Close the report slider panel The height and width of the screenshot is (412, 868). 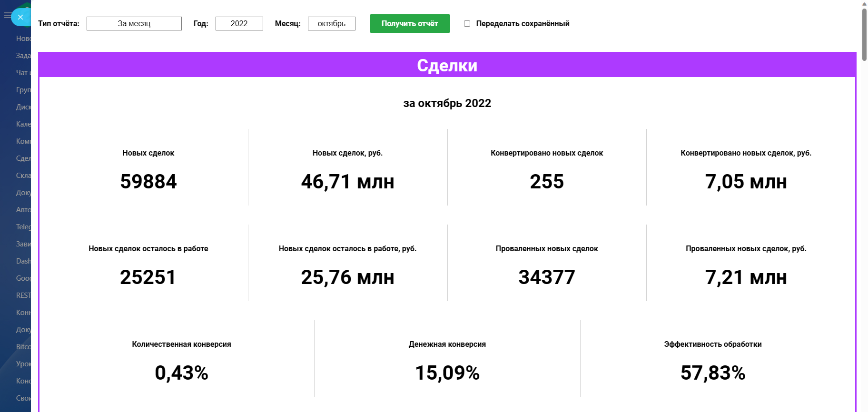20,17
